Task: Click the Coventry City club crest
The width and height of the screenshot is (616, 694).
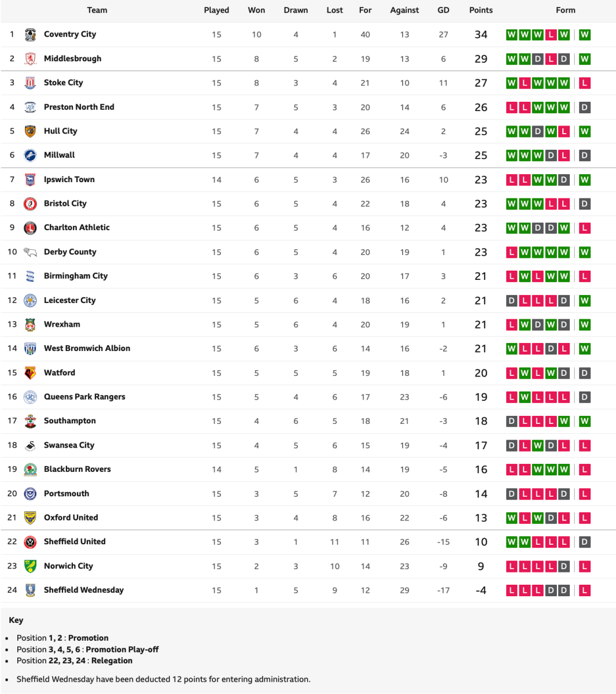Action: click(31, 35)
